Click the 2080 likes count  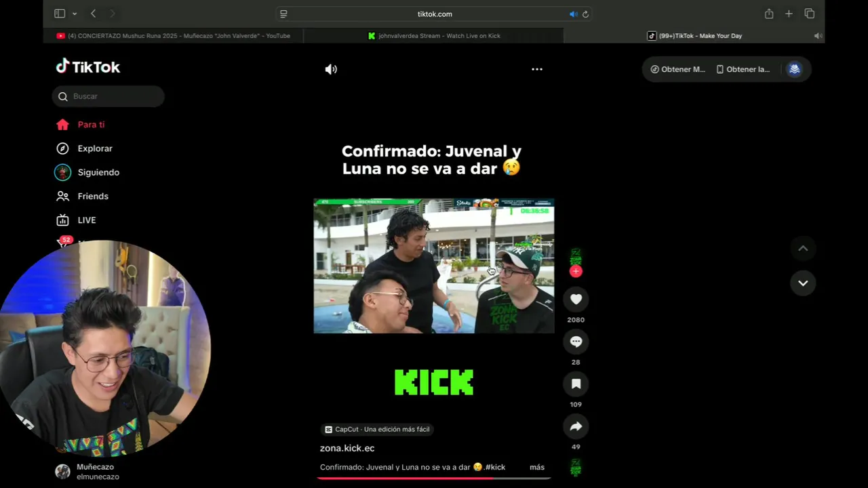[576, 320]
